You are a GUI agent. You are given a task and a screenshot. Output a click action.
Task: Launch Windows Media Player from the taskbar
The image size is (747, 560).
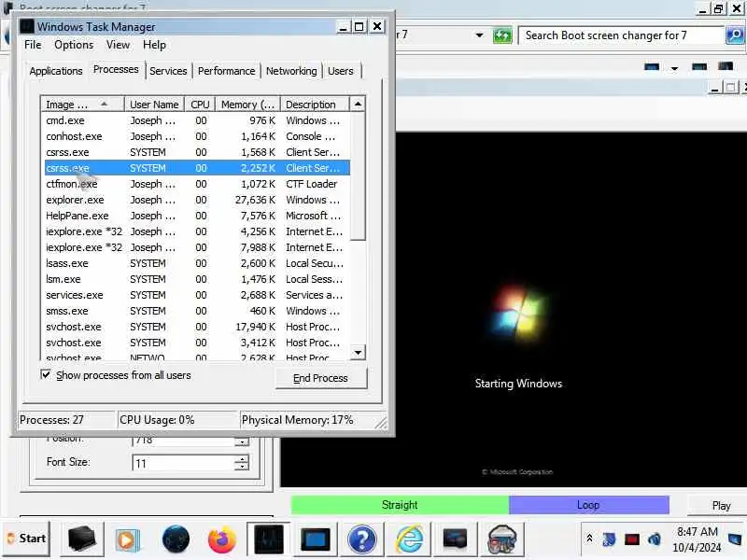(x=127, y=539)
